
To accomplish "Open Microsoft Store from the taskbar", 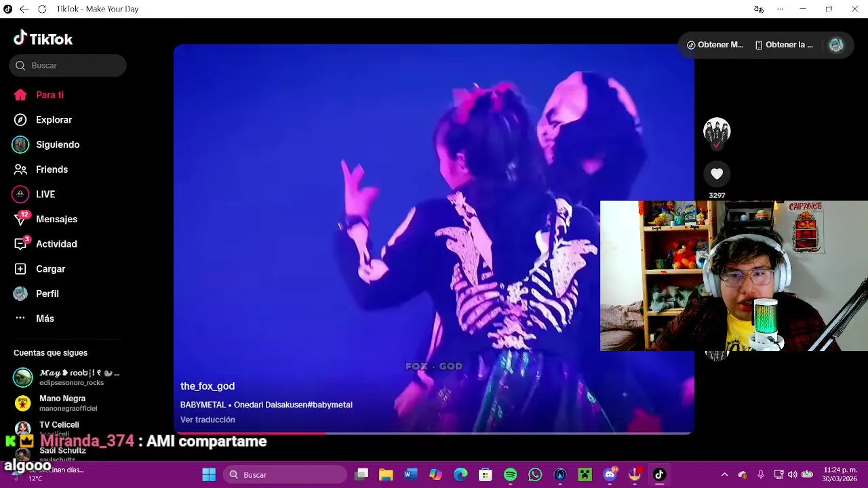I will pos(486,474).
